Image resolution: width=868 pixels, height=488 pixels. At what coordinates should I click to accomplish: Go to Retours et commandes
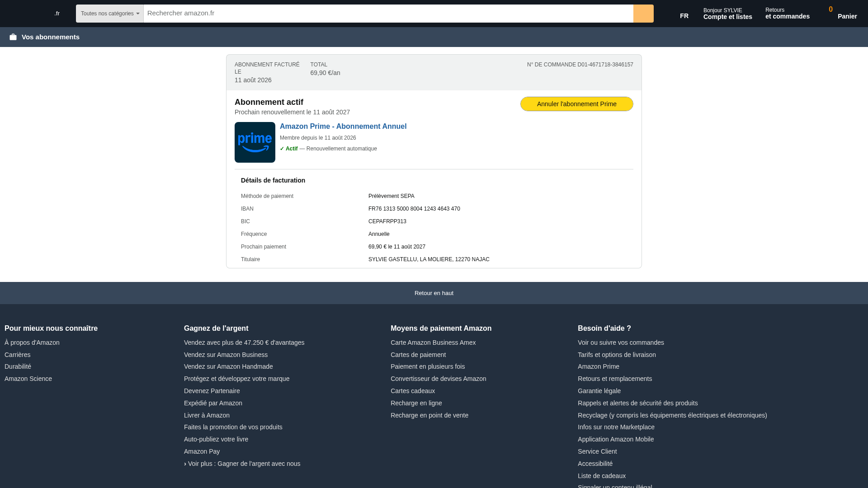pos(788,13)
